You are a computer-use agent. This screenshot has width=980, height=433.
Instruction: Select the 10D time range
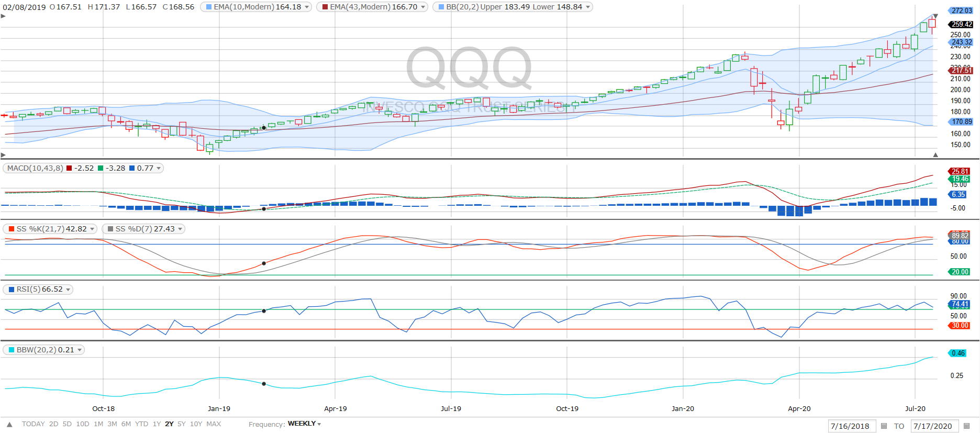coord(83,424)
